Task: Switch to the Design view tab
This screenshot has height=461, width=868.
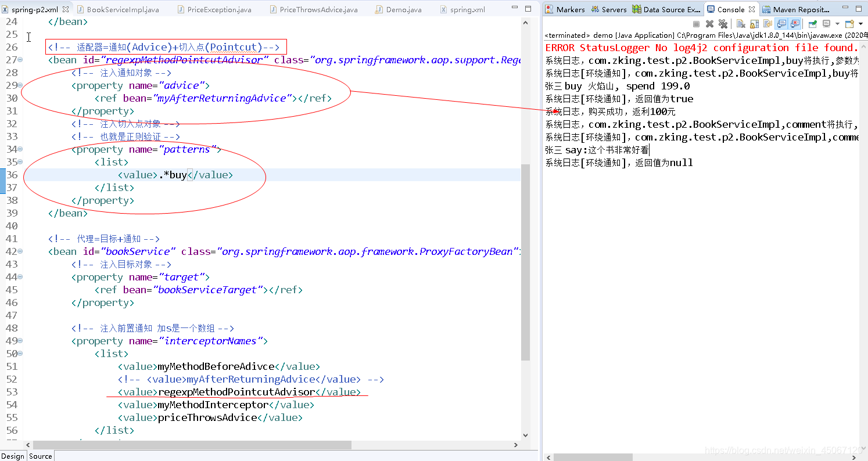Action: [x=13, y=456]
